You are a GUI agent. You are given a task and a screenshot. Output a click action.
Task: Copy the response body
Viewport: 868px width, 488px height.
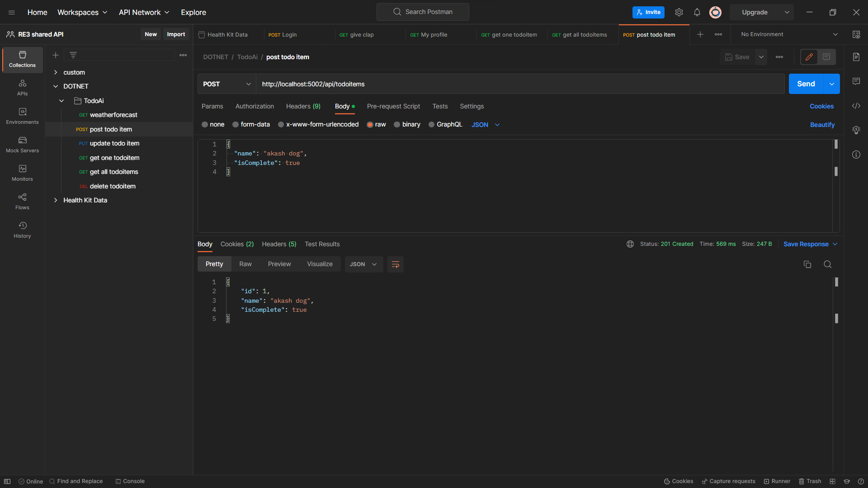point(807,264)
